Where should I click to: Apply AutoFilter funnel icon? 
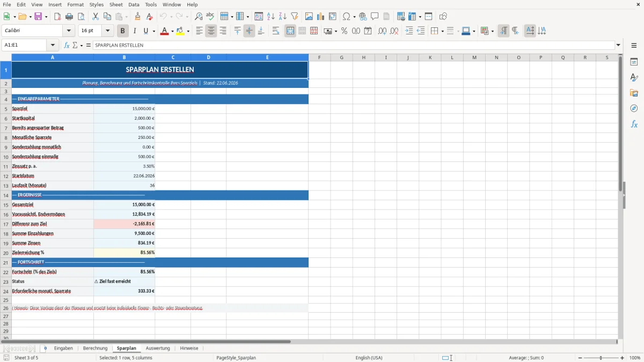pyautogui.click(x=295, y=17)
